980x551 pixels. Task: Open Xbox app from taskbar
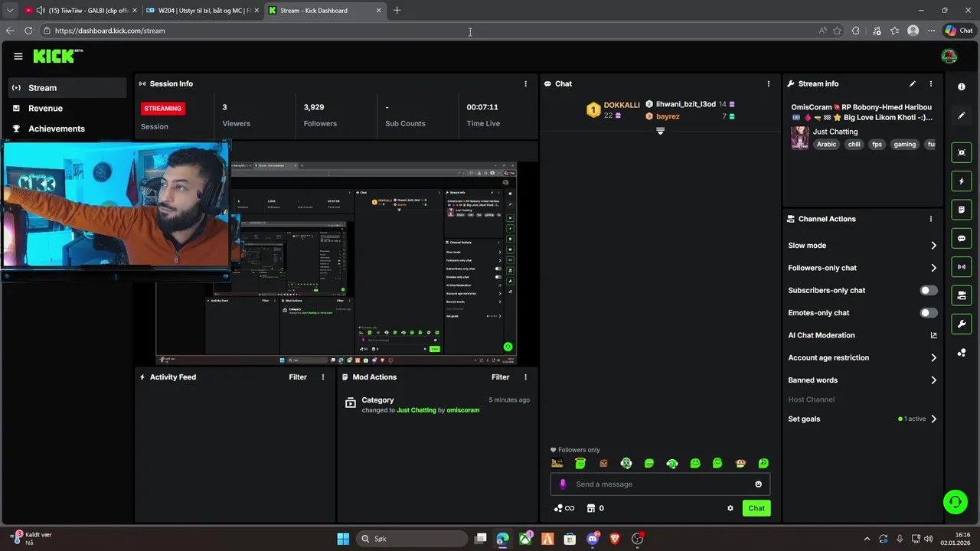coord(525,539)
